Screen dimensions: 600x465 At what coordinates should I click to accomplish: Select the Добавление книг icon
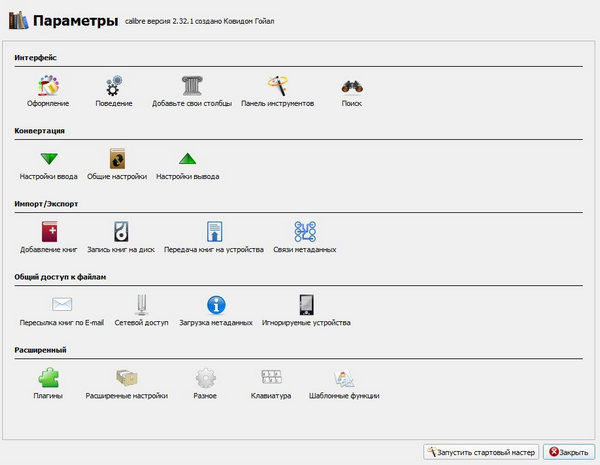48,233
